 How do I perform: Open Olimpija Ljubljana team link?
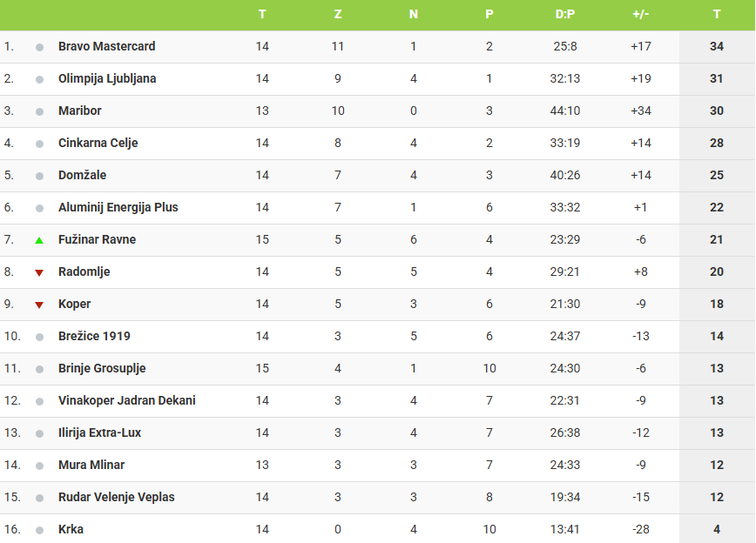(x=107, y=78)
